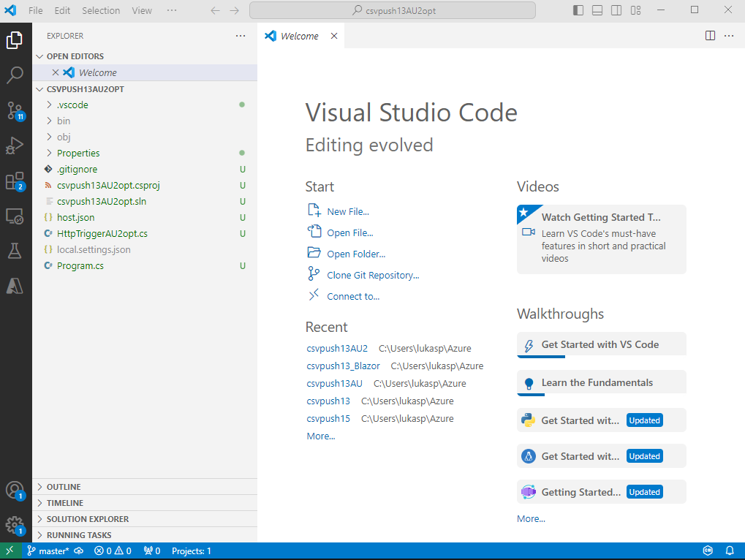Open the Azure view icon

pyautogui.click(x=15, y=286)
